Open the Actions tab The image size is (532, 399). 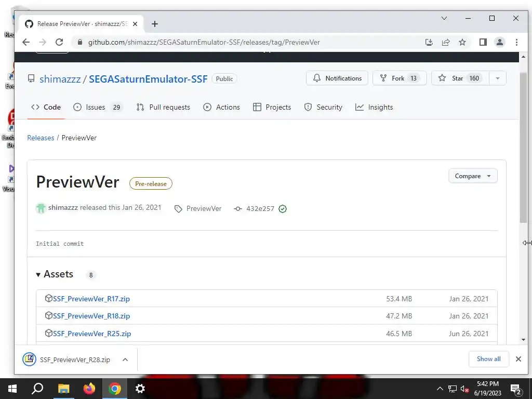pyautogui.click(x=221, y=107)
